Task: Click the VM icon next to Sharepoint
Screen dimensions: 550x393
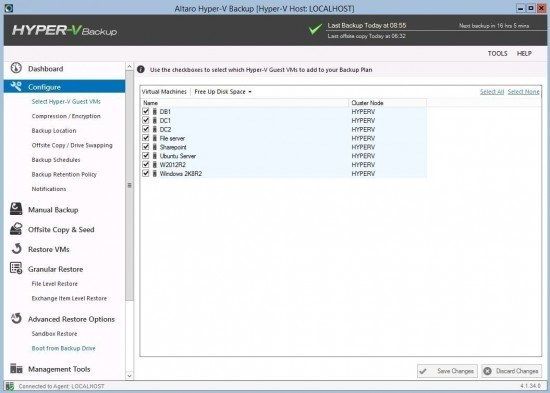Action: [155, 147]
